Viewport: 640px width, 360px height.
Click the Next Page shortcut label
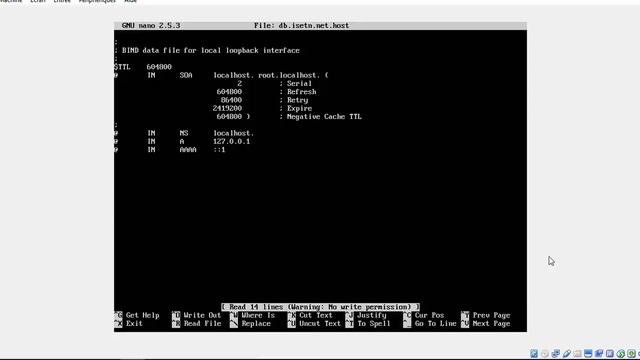(491, 324)
